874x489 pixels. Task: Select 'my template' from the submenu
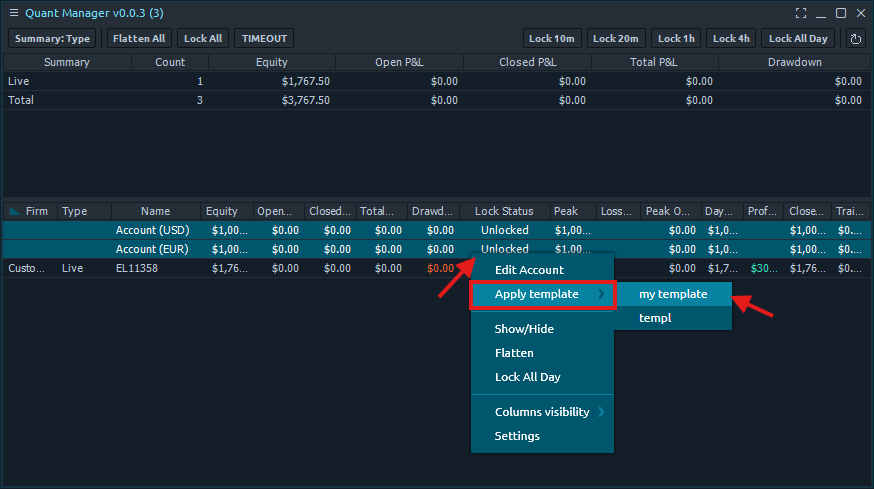point(673,294)
